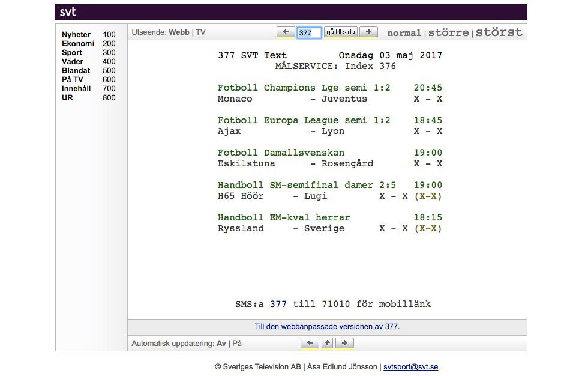Click the 'gå till sida' button
The height and width of the screenshot is (376, 588).
click(x=341, y=32)
